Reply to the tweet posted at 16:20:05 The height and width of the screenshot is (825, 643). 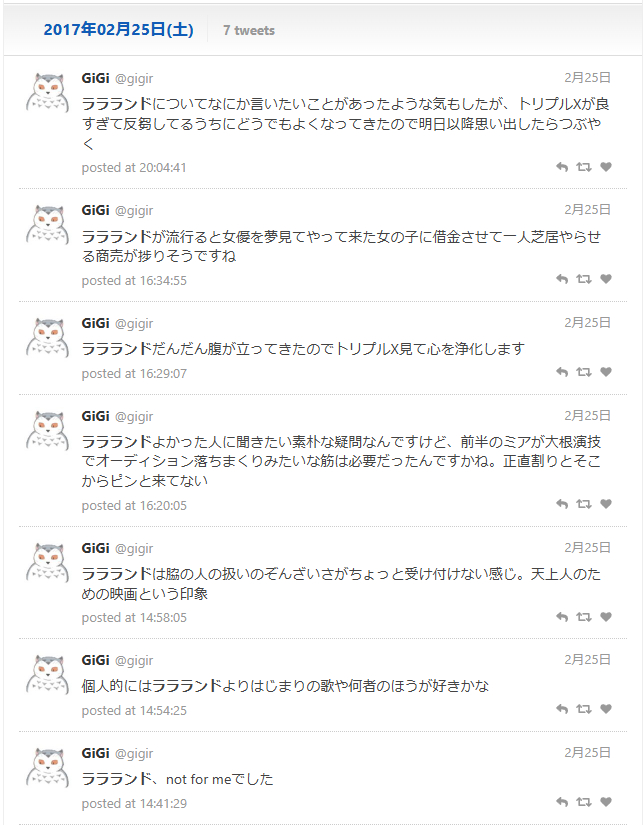point(562,505)
